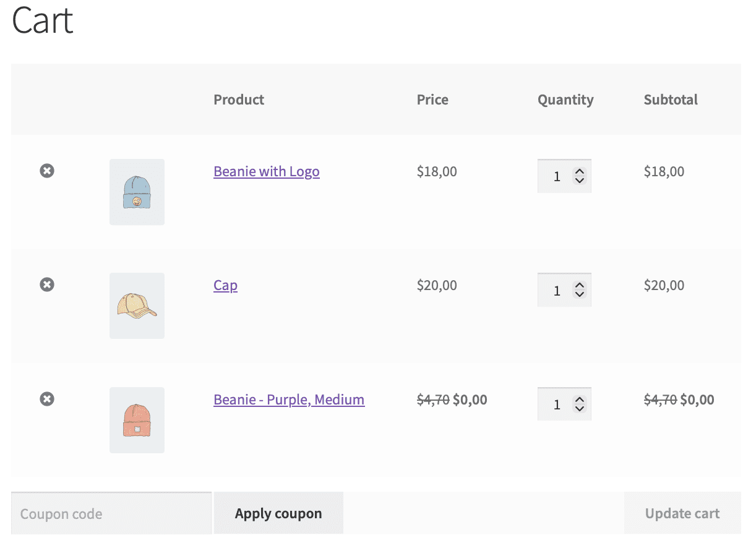Image resolution: width=756 pixels, height=543 pixels.
Task: Click the Beanie with Logo thumbnail image
Action: click(x=137, y=192)
